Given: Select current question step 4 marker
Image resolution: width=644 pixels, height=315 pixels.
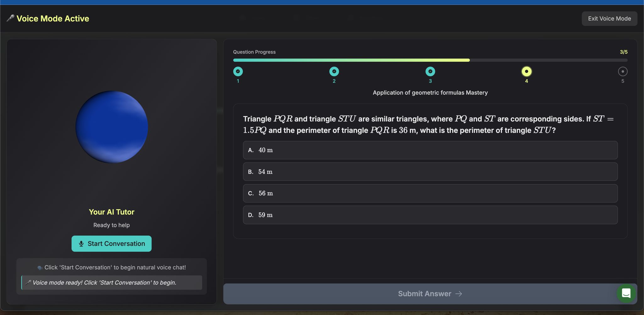Looking at the screenshot, I should (526, 72).
